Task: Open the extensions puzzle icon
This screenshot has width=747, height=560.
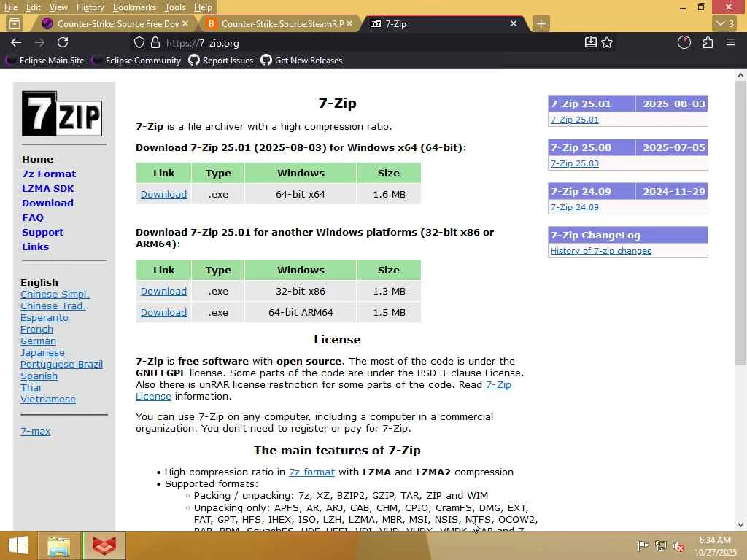Action: (x=708, y=42)
